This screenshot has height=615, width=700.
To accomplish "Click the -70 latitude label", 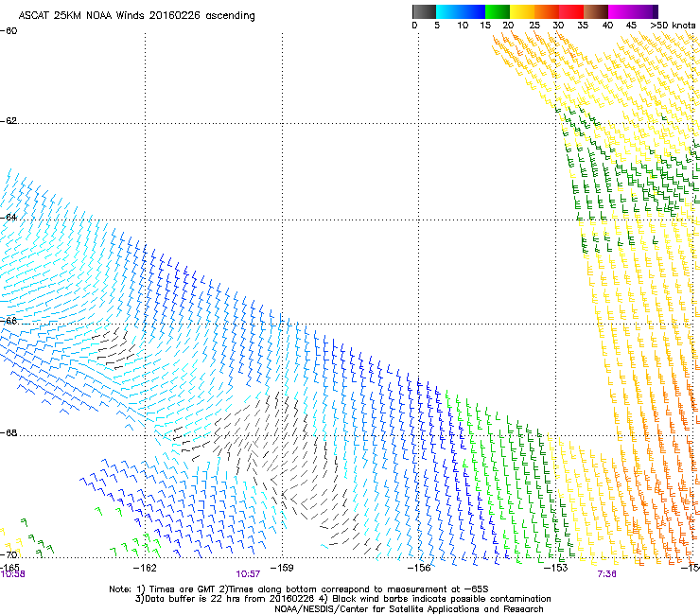I will pyautogui.click(x=9, y=554).
